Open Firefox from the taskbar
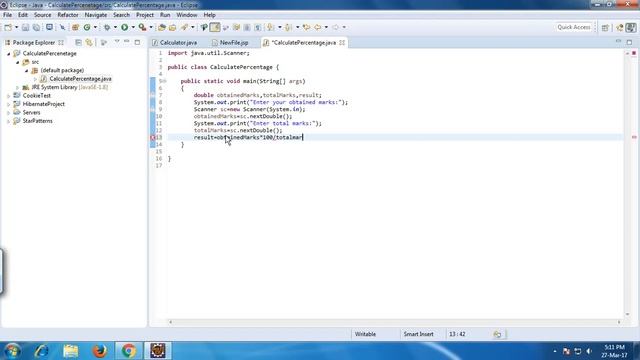 [x=99, y=351]
